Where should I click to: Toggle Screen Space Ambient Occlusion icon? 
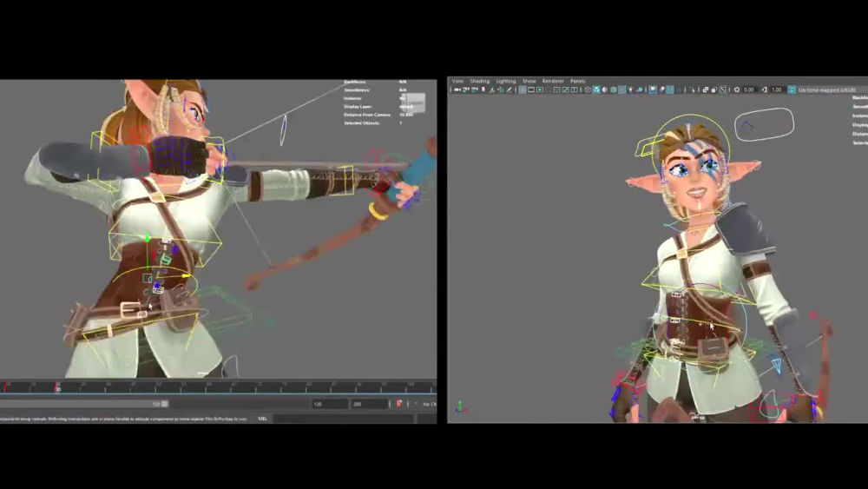point(654,89)
